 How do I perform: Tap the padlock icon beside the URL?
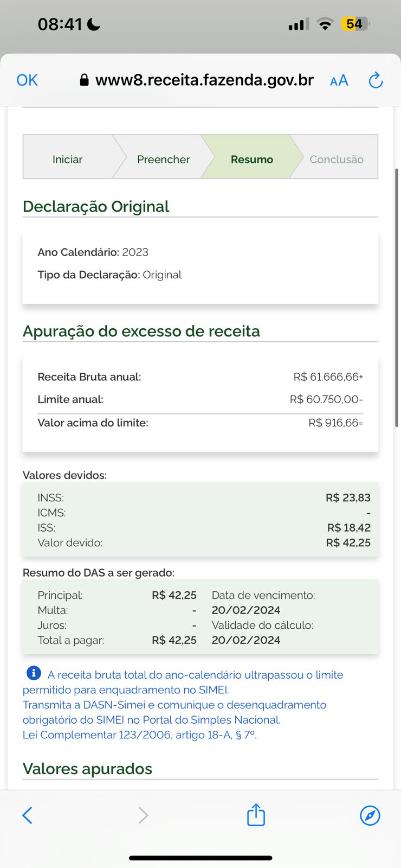(84, 80)
